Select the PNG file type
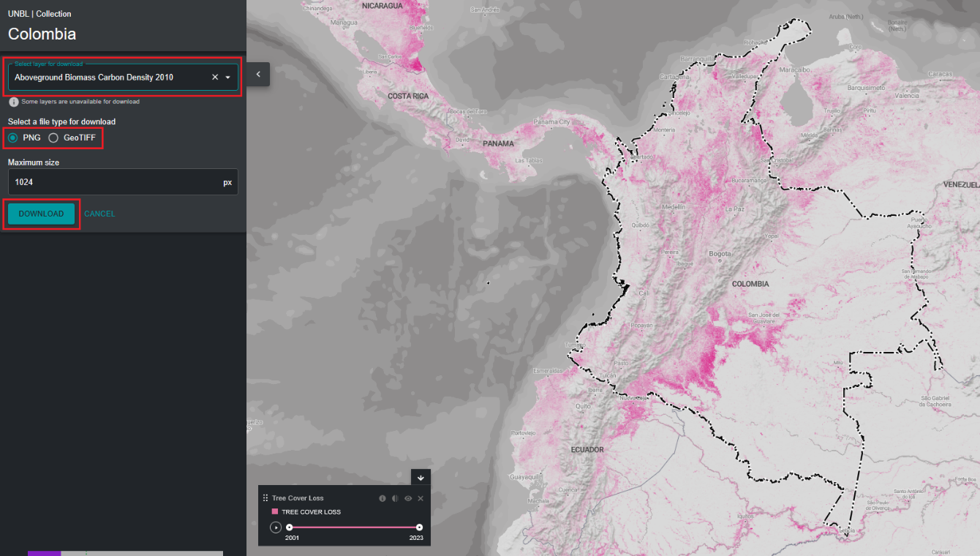The width and height of the screenshot is (980, 556). [x=13, y=138]
